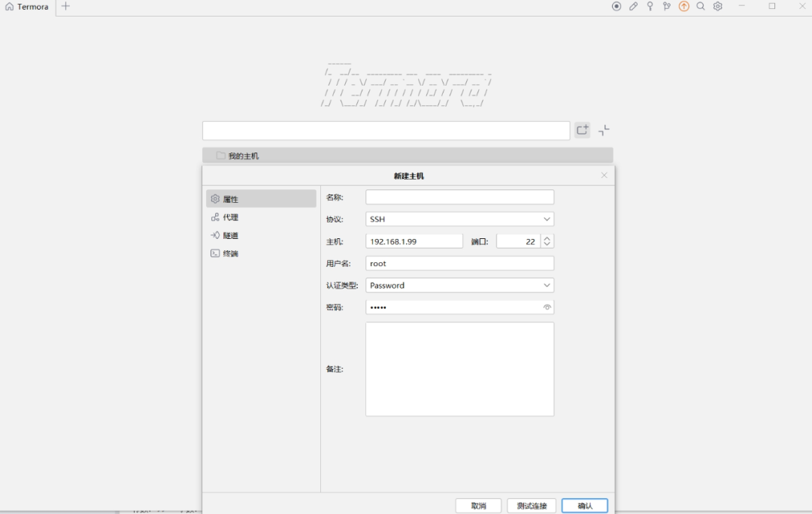
Task: Click the Termora home tab
Action: coord(28,7)
